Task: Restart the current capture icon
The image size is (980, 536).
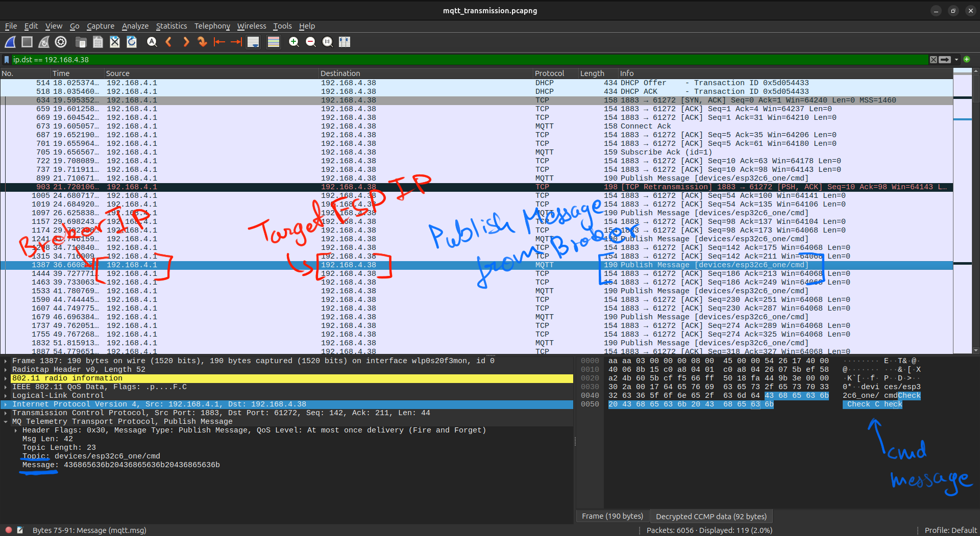Action: pyautogui.click(x=44, y=42)
